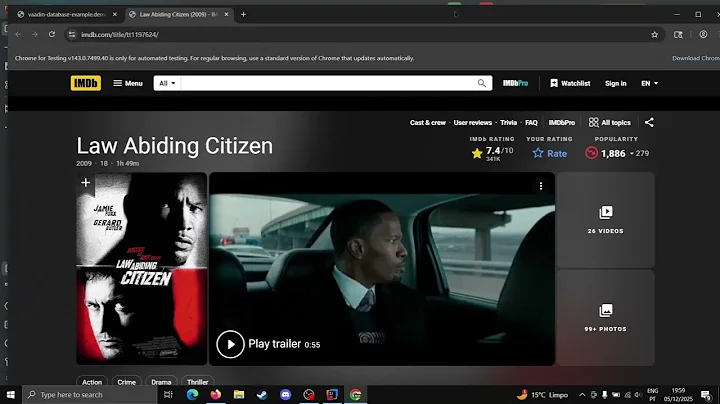Open IMDbPro from the header
The image size is (720, 404).
(515, 83)
